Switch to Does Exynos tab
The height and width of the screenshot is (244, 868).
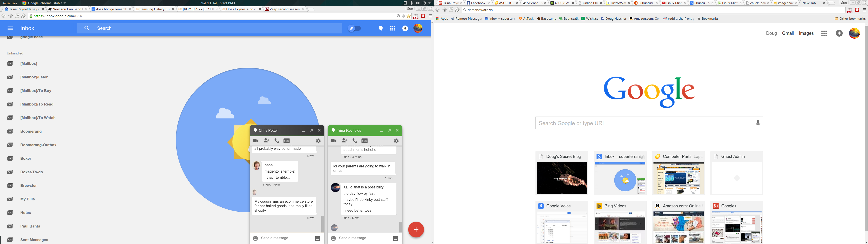[x=241, y=9]
